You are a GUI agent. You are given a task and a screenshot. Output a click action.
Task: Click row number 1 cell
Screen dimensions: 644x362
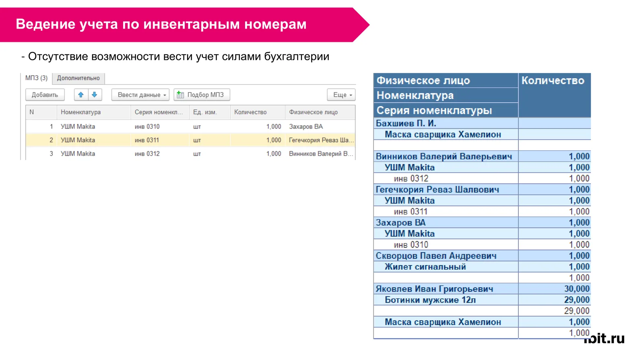(x=41, y=126)
